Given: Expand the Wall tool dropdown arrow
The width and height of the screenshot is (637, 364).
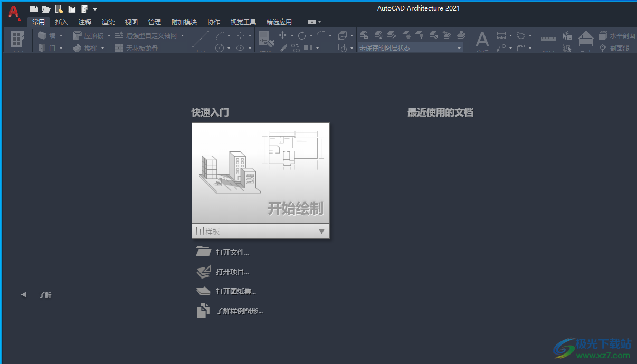Looking at the screenshot, I should coord(61,36).
